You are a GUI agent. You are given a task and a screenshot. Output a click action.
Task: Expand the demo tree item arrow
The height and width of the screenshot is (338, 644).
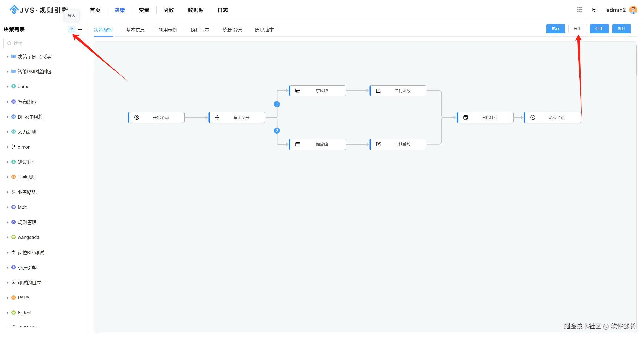[8, 87]
